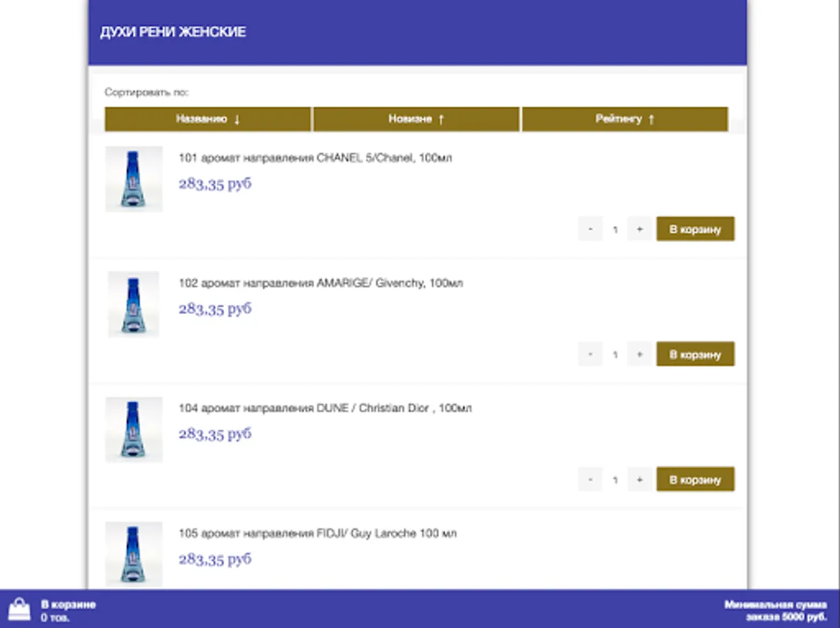This screenshot has width=840, height=628.
Task: Open product title 104 DUNE / Christian Dior
Action: (325, 408)
